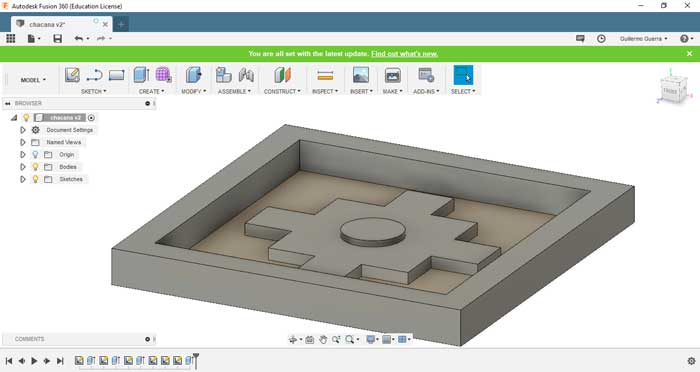This screenshot has width=700, height=372.
Task: Select the Offset Plane construct tool
Action: (x=282, y=75)
